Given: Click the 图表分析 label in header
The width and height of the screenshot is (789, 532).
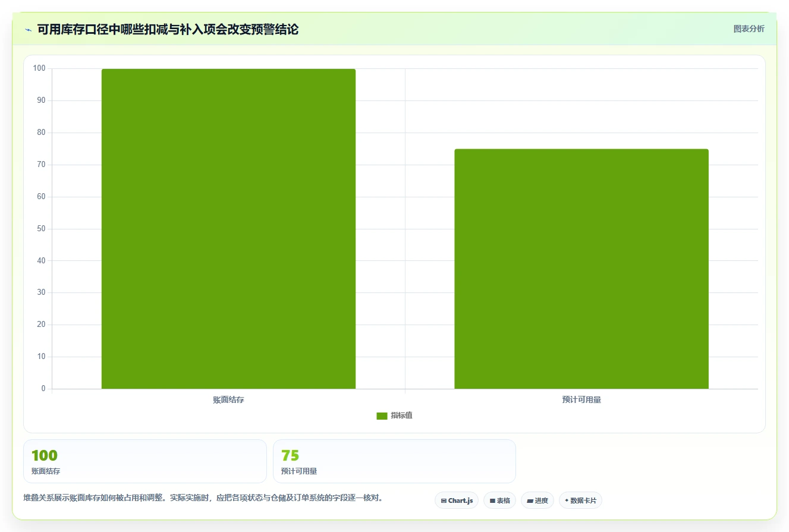Looking at the screenshot, I should (x=749, y=29).
